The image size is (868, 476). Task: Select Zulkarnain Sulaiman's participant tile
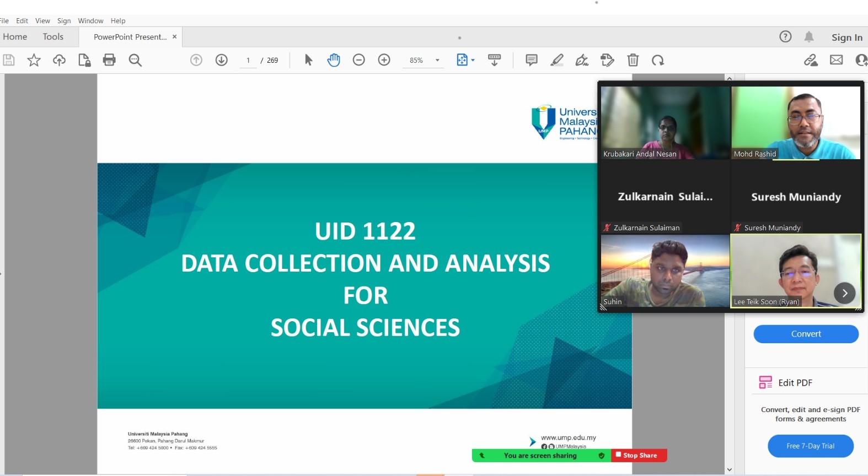pos(665,197)
